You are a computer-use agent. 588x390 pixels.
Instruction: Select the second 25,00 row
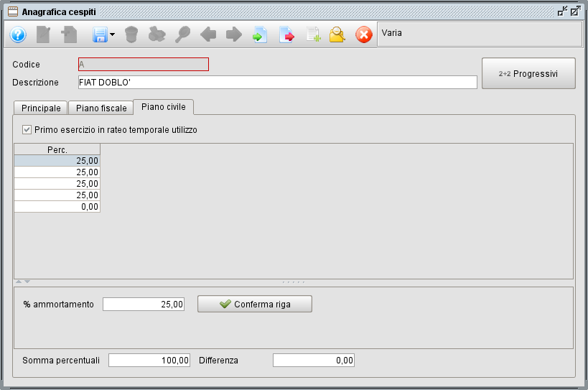[x=57, y=172]
